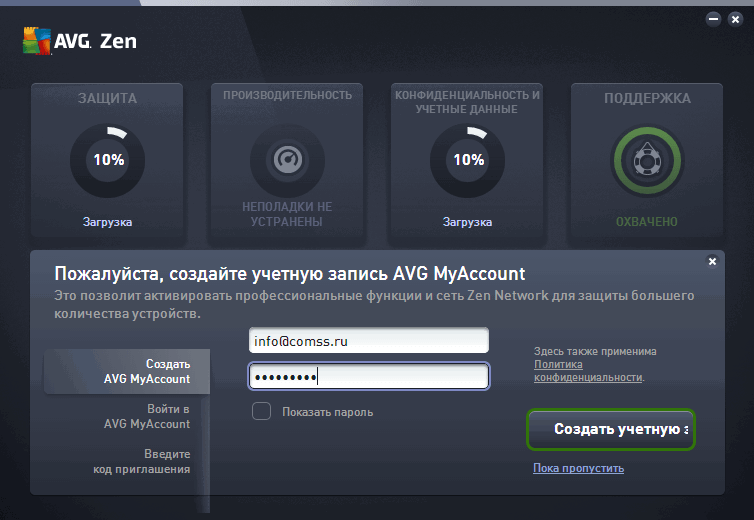Open the Конфиденциальность и учетные данные tile

click(x=467, y=160)
